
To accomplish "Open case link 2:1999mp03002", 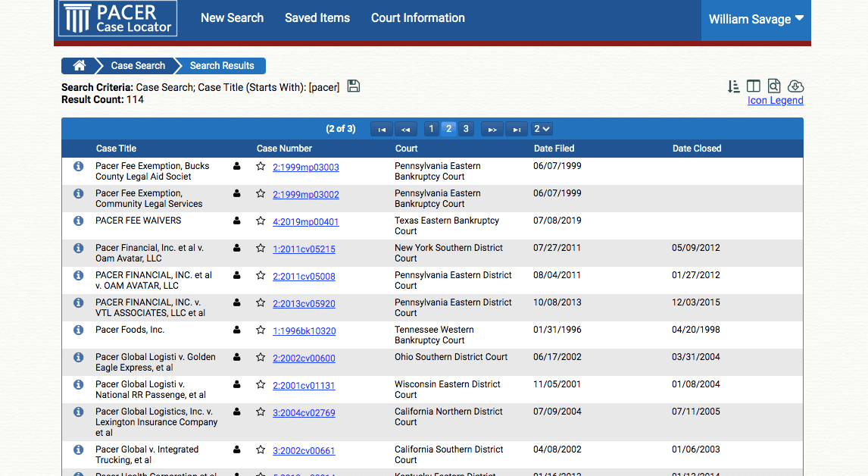I will pyautogui.click(x=305, y=195).
